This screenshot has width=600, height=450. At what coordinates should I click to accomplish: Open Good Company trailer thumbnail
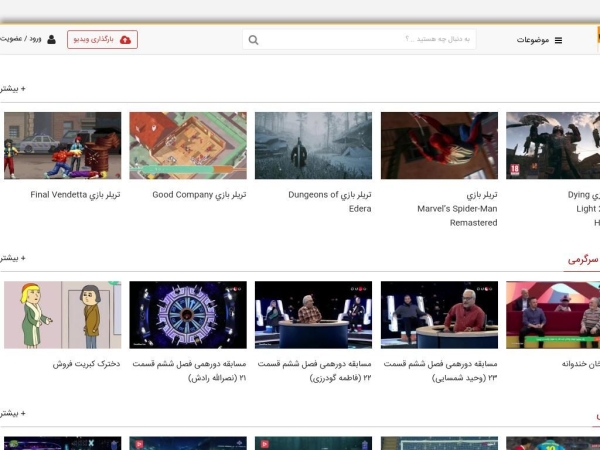188,145
